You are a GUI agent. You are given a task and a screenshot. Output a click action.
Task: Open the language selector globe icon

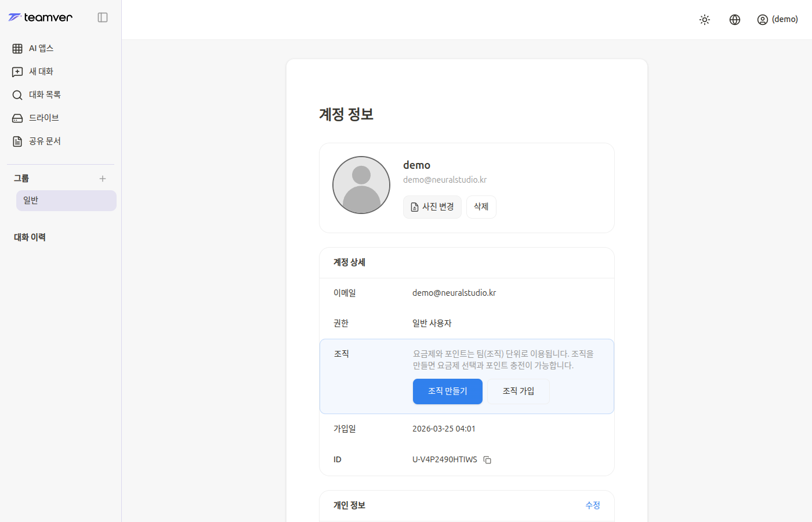734,19
